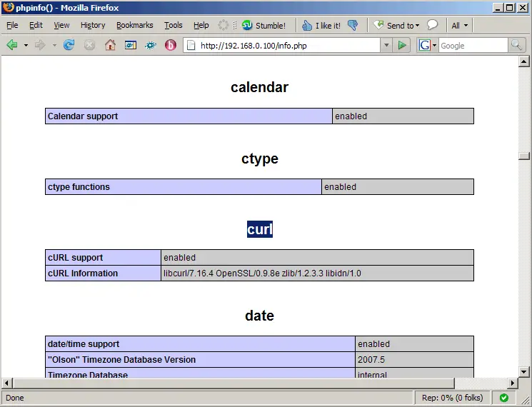The image size is (532, 407).
Task: Open the Bookmarks menu
Action: 135,25
